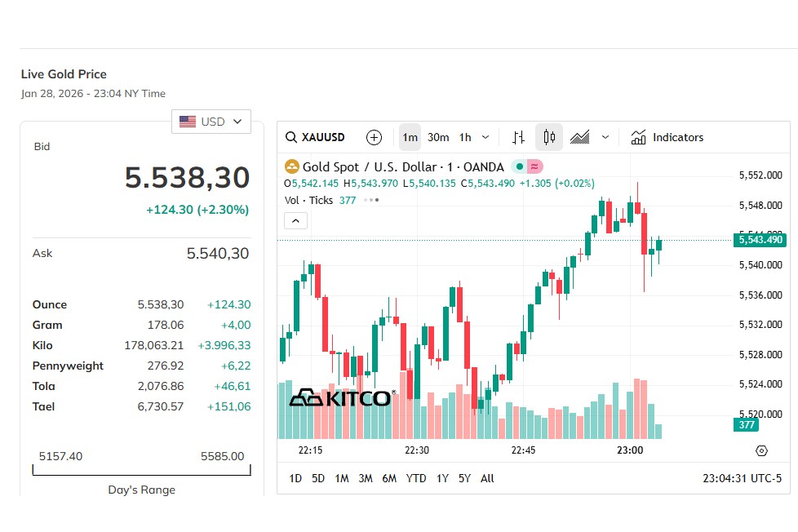Select the area chart style icon

[580, 137]
